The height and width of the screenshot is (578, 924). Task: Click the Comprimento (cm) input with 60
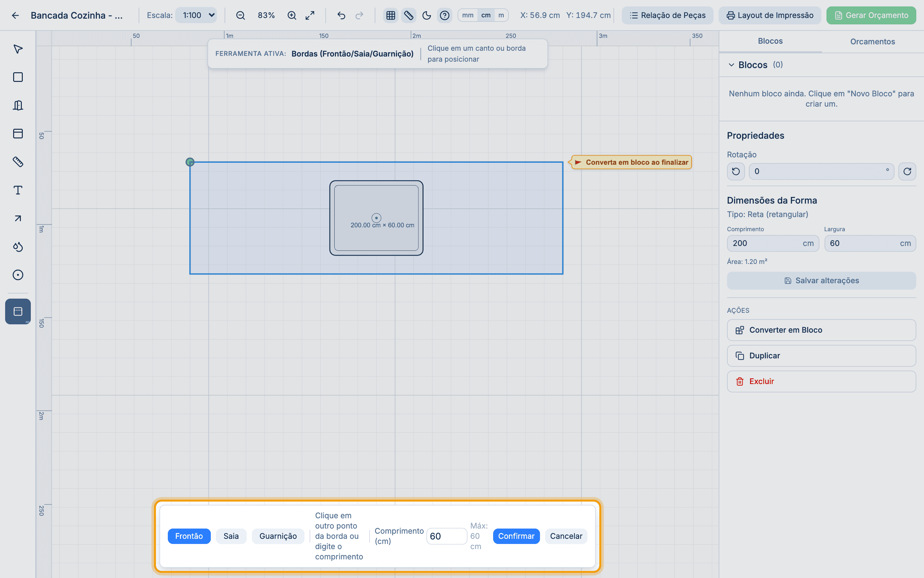click(x=446, y=536)
